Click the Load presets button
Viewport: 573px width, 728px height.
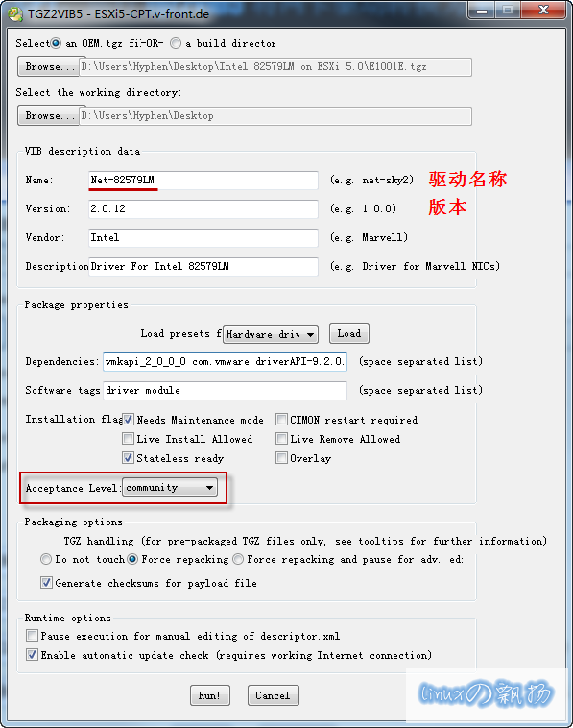click(349, 333)
